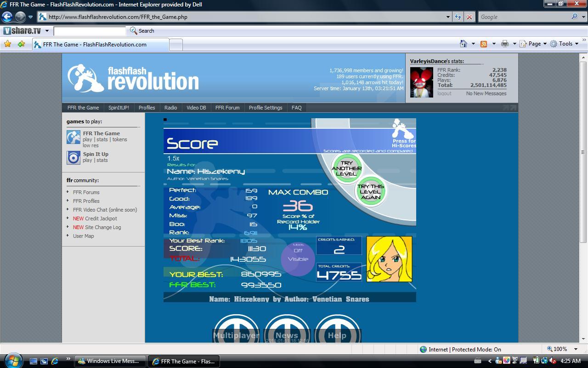Open the Profile Settings nav tab

(x=266, y=108)
